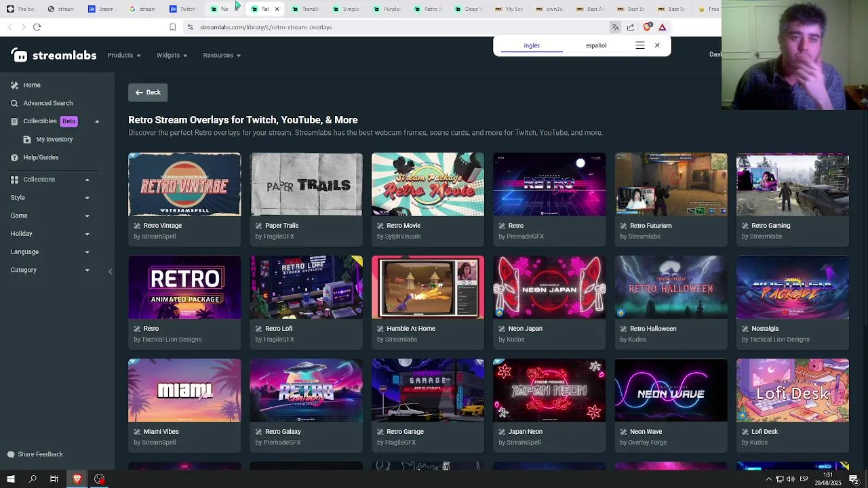Click the Streamlabs logo in header
Viewport: 868px width, 488px height.
coord(54,56)
